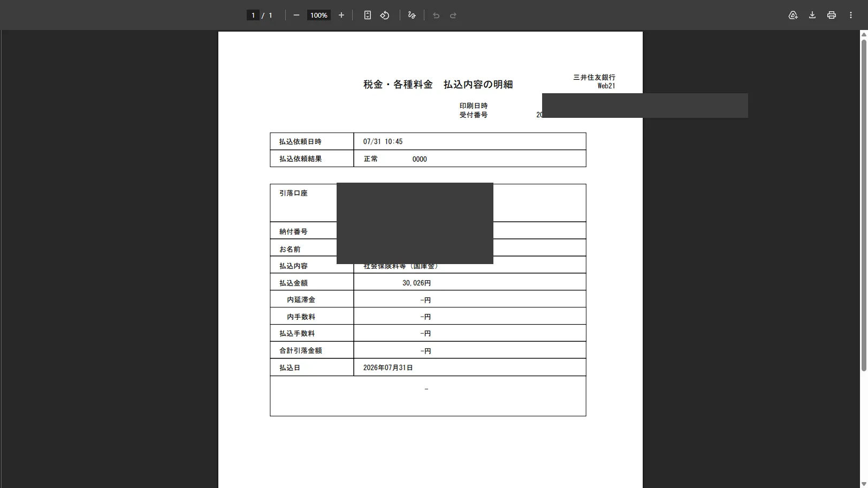Redo the annotation action
Image resolution: width=868 pixels, height=488 pixels.
coord(453,16)
